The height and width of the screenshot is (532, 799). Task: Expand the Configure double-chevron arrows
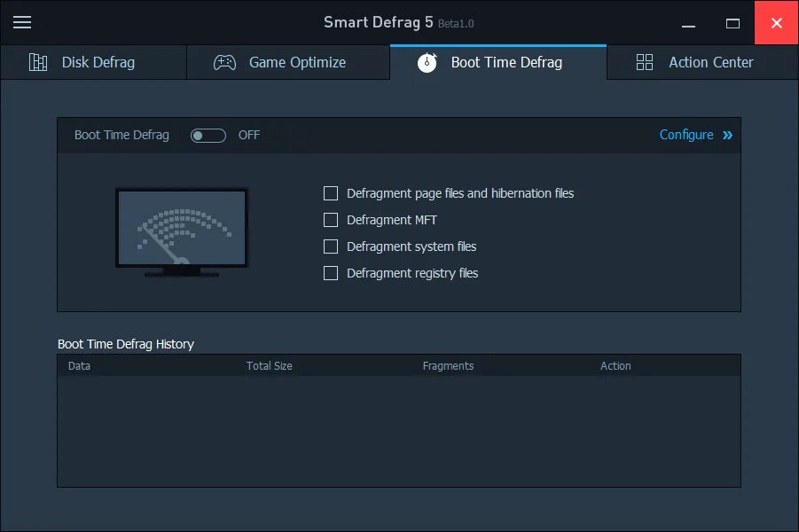click(x=727, y=135)
